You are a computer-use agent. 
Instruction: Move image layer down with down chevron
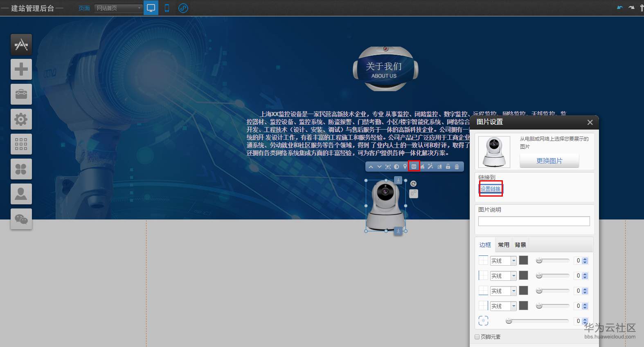tap(379, 167)
